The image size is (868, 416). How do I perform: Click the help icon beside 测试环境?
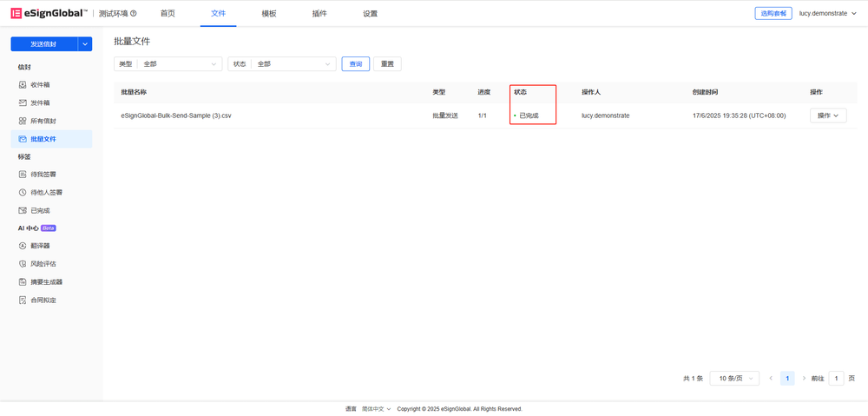134,14
